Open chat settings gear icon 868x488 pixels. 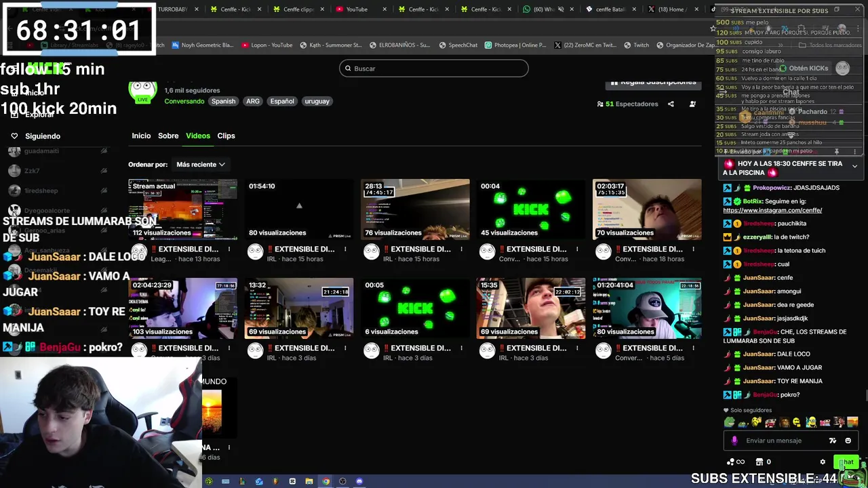tap(823, 462)
